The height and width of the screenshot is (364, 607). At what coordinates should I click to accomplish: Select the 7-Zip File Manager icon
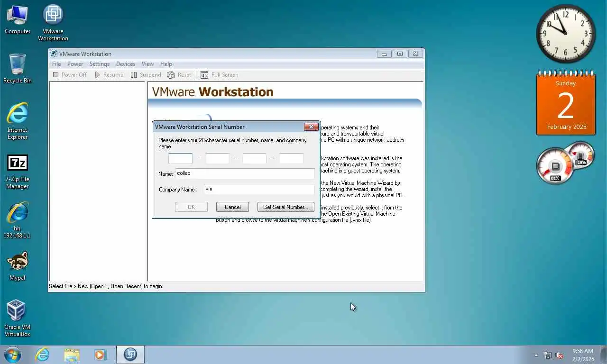[x=18, y=171]
